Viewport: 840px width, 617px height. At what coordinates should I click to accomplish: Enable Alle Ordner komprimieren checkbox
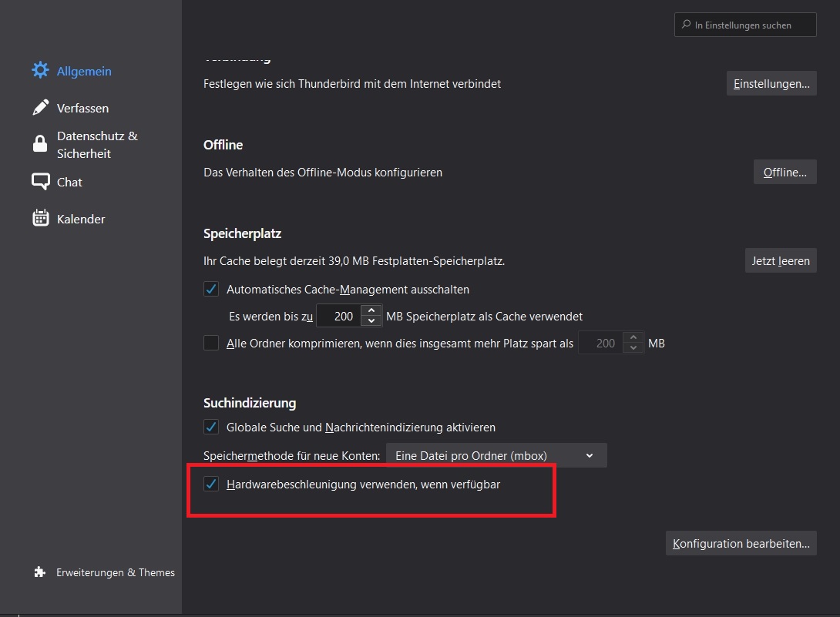click(x=211, y=343)
